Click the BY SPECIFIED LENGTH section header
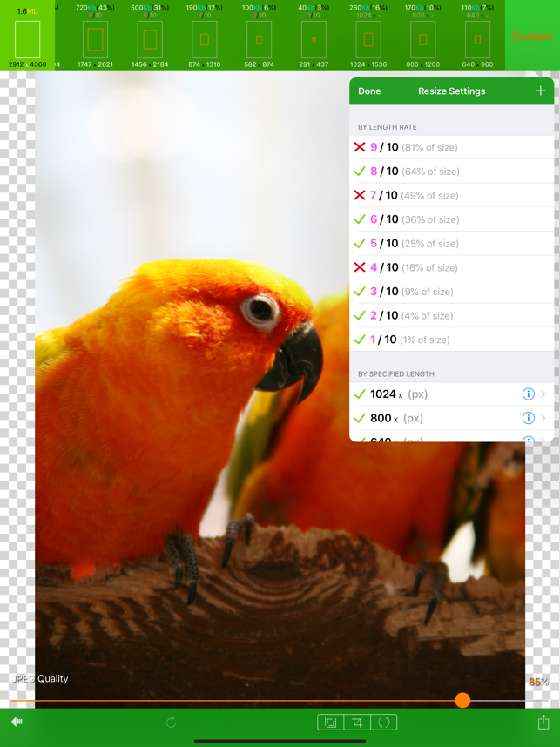Image resolution: width=560 pixels, height=747 pixels. coord(396,374)
